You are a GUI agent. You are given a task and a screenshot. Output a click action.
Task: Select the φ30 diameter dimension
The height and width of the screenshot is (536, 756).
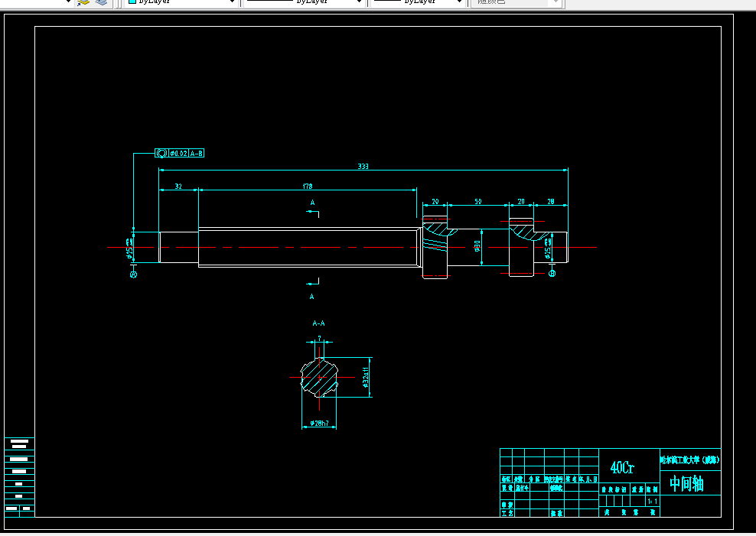coord(477,246)
